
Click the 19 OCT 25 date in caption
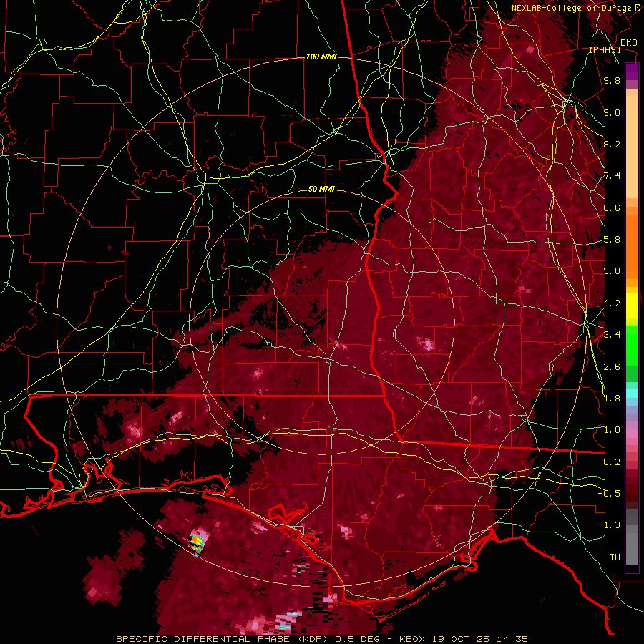462,639
